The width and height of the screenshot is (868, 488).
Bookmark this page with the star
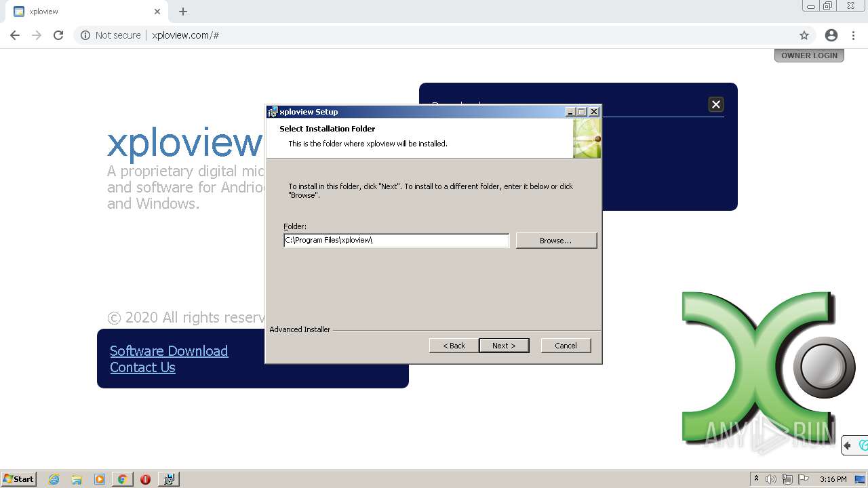[x=804, y=35]
